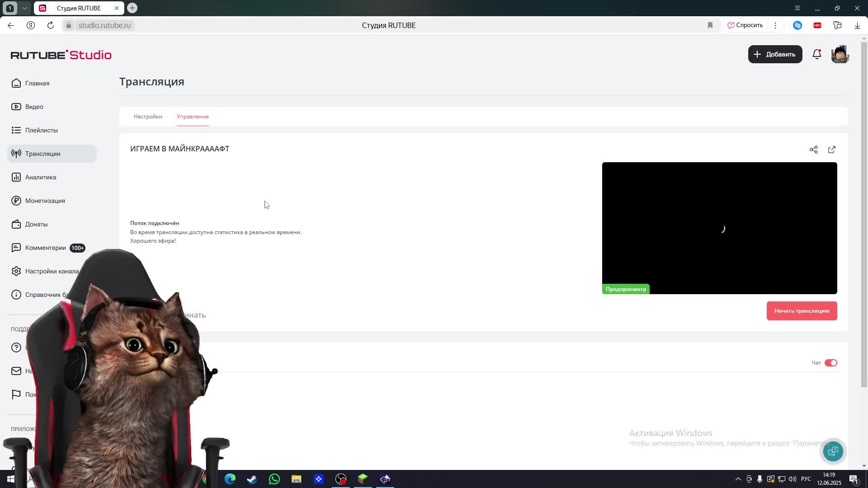The height and width of the screenshot is (488, 868).
Task: Open the clock and date flyout
Action: 829,479
